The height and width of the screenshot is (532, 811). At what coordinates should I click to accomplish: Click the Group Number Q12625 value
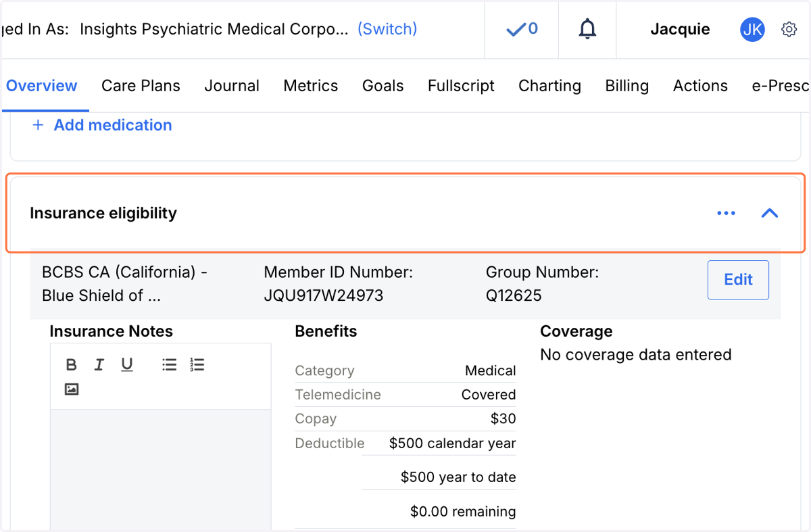coord(514,295)
